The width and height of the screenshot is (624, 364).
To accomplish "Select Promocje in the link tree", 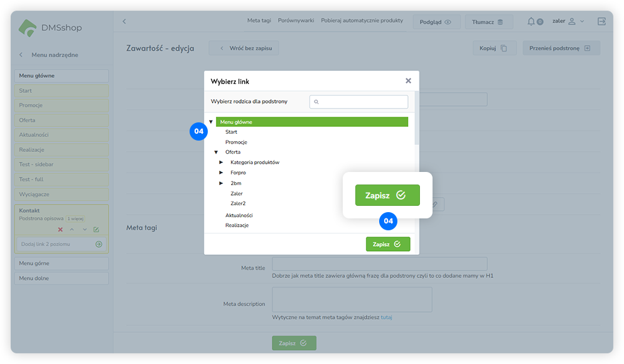I will click(236, 142).
